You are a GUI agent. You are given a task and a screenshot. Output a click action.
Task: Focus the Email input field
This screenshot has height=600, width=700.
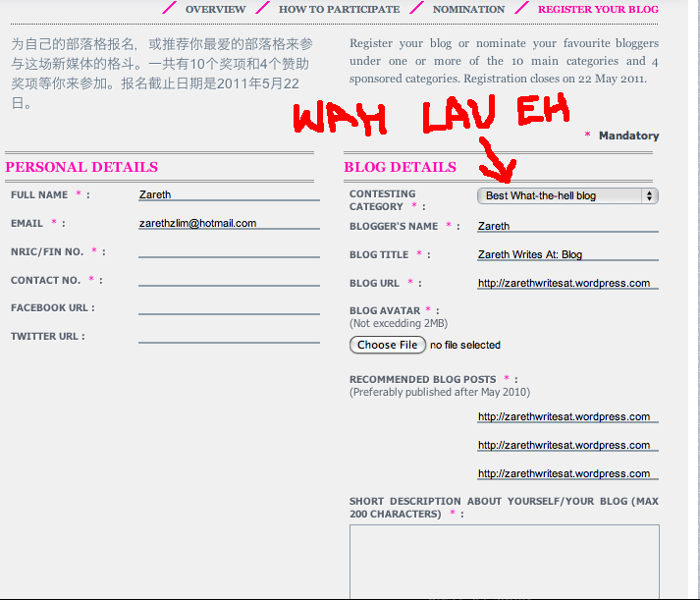pyautogui.click(x=229, y=223)
